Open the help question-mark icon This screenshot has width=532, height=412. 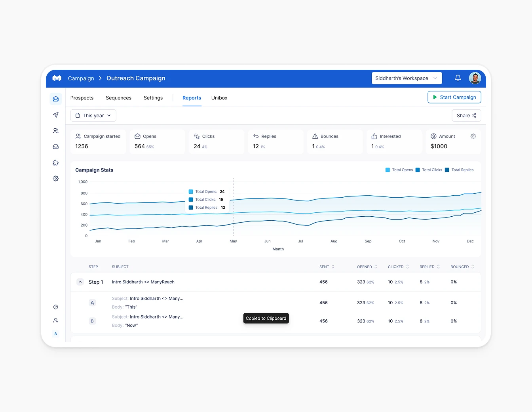[55, 307]
